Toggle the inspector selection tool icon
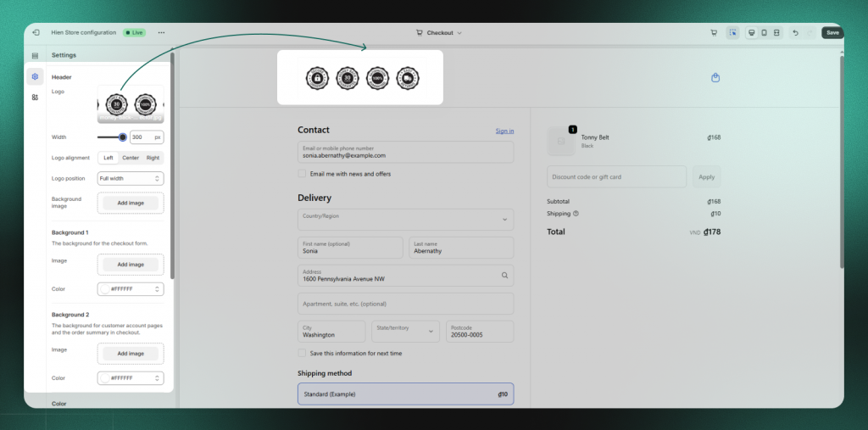868x430 pixels. [x=732, y=32]
